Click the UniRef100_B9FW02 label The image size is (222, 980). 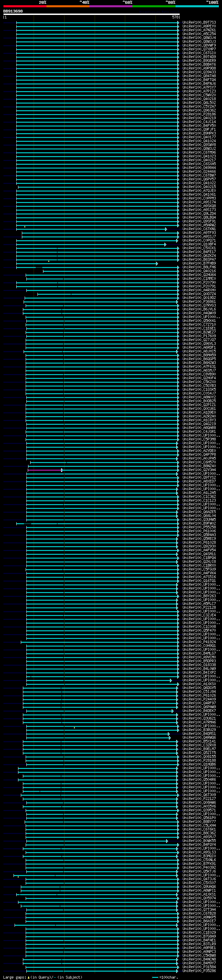coord(199,524)
